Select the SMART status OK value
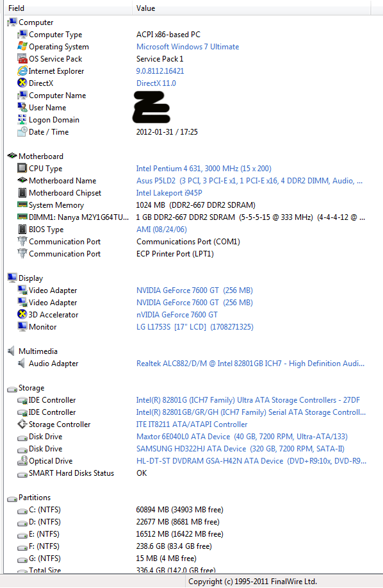 pos(142,473)
